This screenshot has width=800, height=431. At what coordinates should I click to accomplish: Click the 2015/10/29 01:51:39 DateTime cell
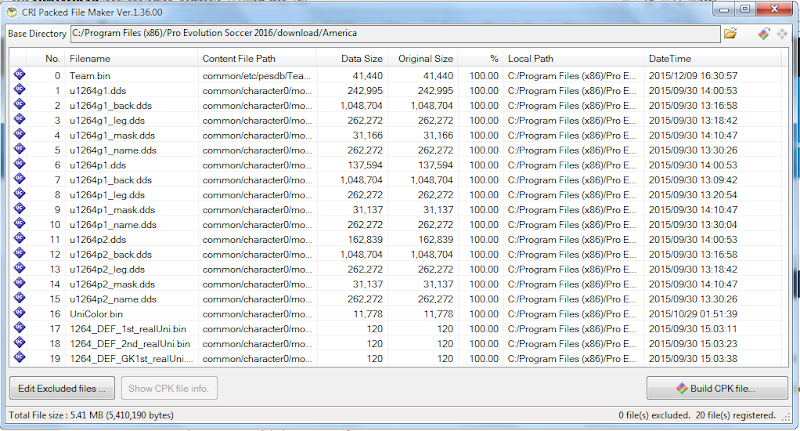coord(693,314)
